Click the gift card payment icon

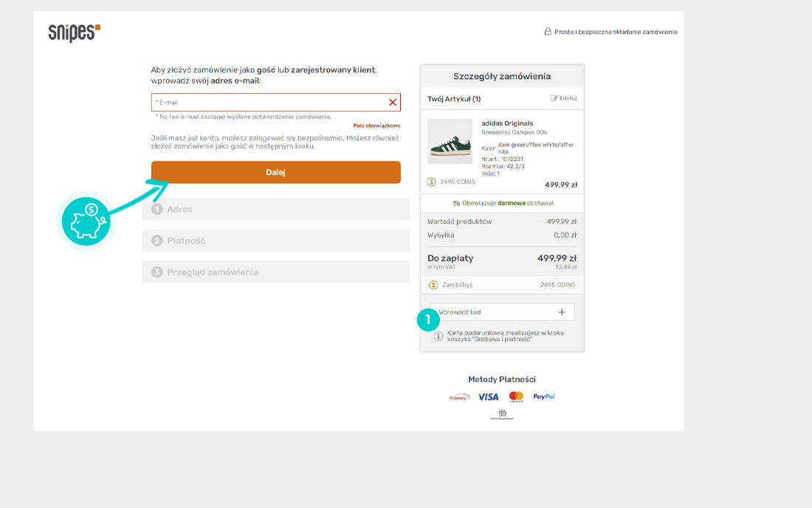tap(502, 414)
